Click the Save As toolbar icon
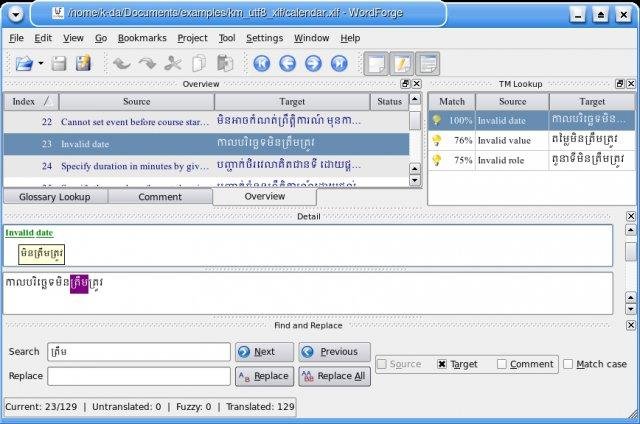Viewport: 640px width, 424px height. pyautogui.click(x=84, y=63)
